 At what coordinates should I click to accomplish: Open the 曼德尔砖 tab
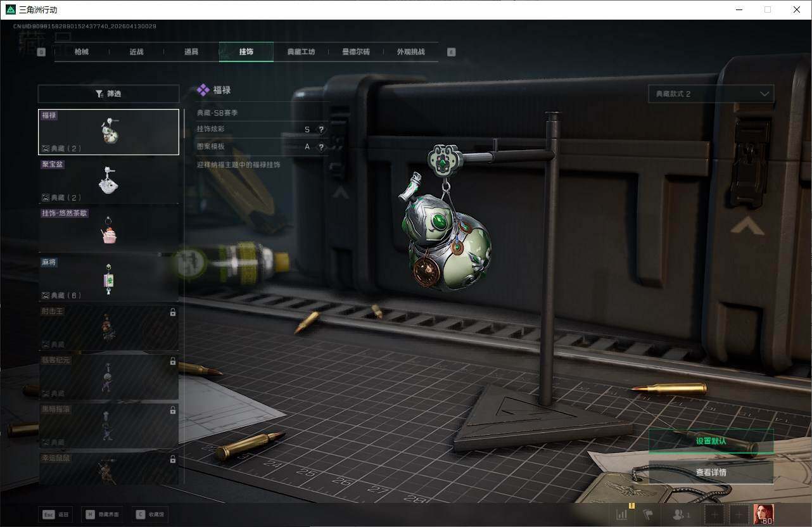[x=356, y=52]
